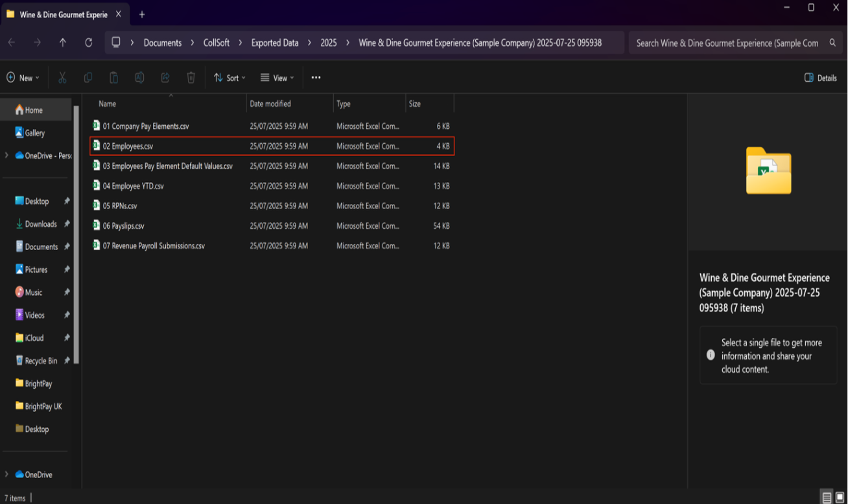Click the Copy icon in toolbar
Image resolution: width=848 pixels, height=504 pixels.
pyautogui.click(x=88, y=78)
